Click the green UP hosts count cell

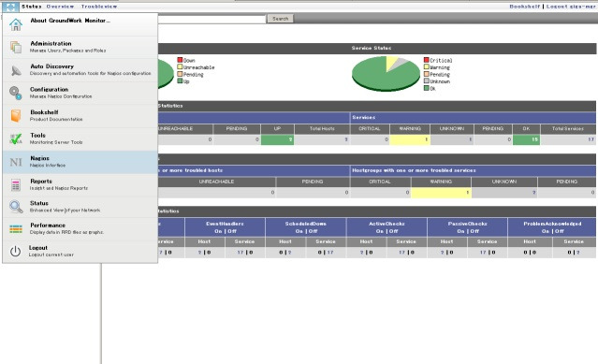(277, 139)
